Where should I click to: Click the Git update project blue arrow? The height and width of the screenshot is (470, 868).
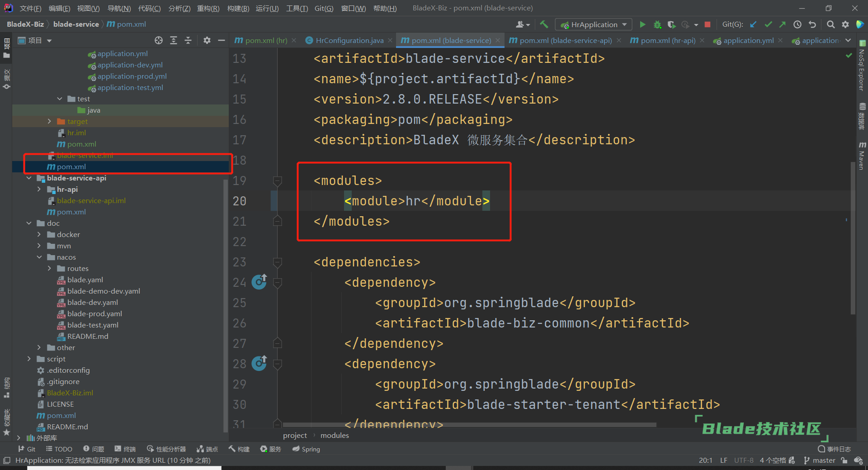753,24
